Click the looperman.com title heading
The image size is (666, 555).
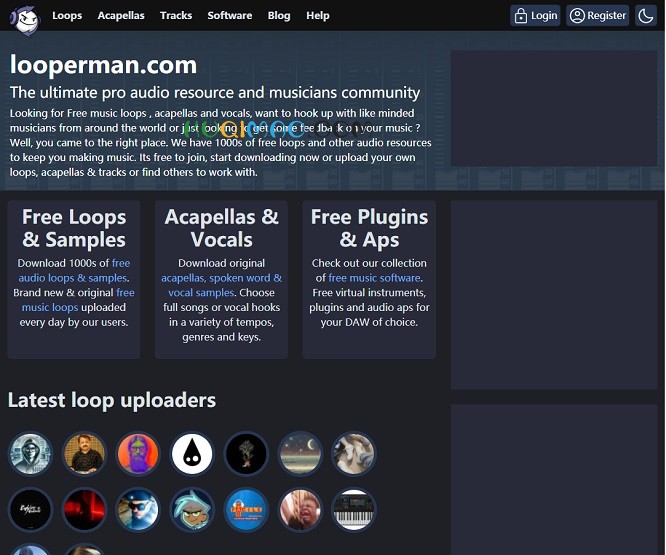[103, 65]
